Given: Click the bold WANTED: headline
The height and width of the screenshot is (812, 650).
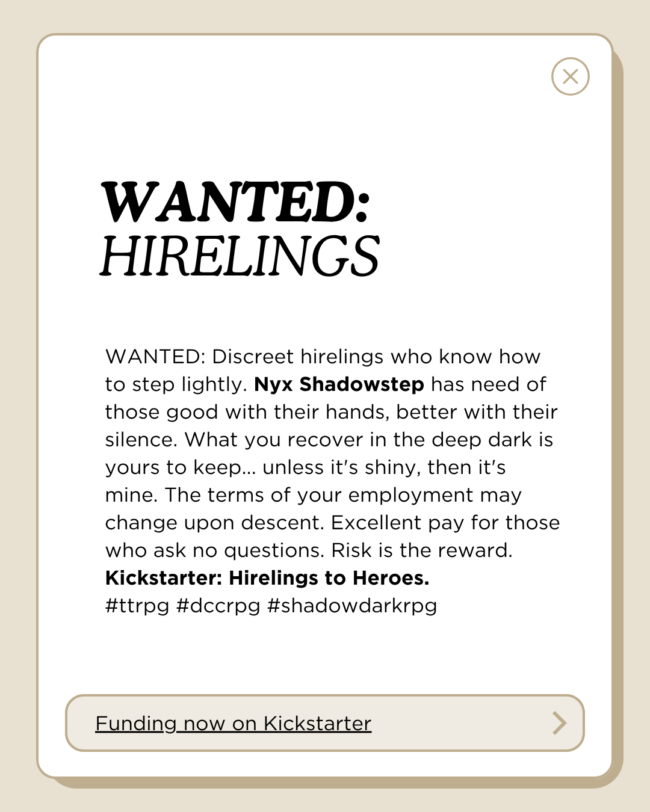Looking at the screenshot, I should point(235,202).
